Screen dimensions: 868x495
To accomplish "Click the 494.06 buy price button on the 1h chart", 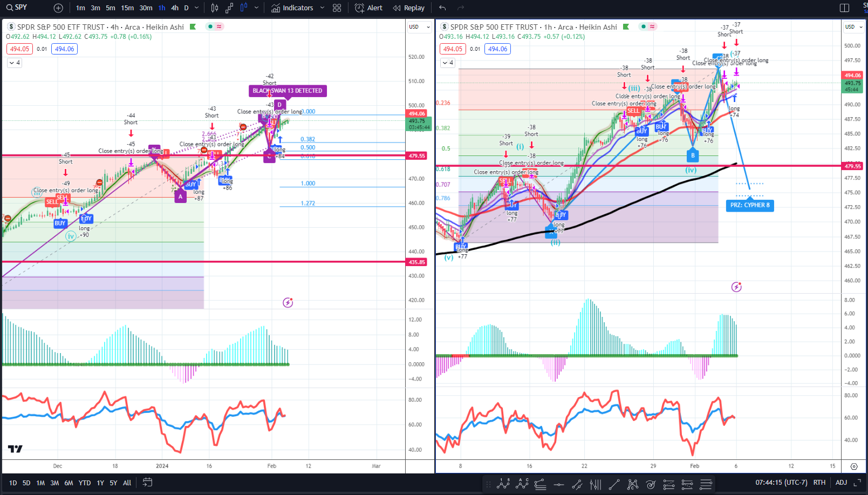I will coord(498,49).
